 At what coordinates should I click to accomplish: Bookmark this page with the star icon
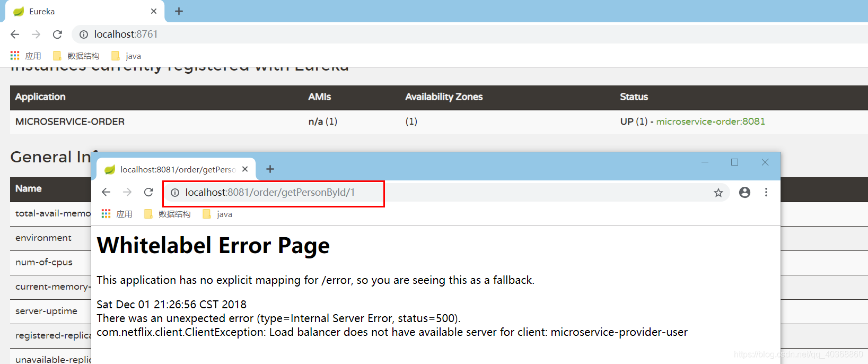718,193
